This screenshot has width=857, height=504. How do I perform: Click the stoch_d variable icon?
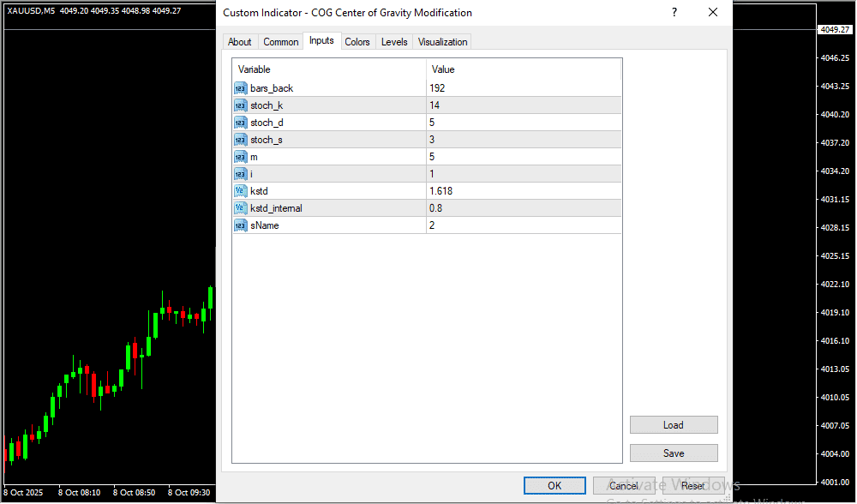(240, 123)
